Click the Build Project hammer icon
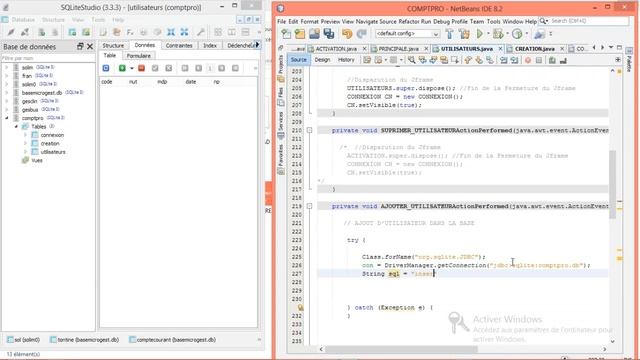640x360 pixels. pyautogui.click(x=449, y=34)
